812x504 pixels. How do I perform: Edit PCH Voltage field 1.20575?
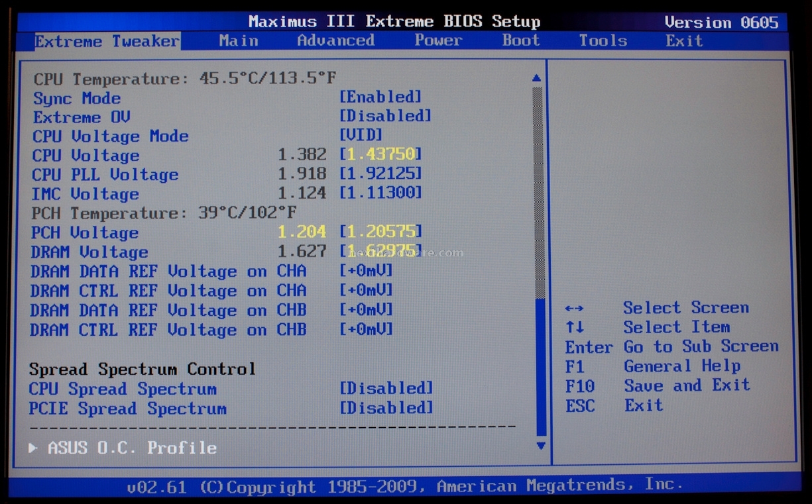(x=380, y=232)
